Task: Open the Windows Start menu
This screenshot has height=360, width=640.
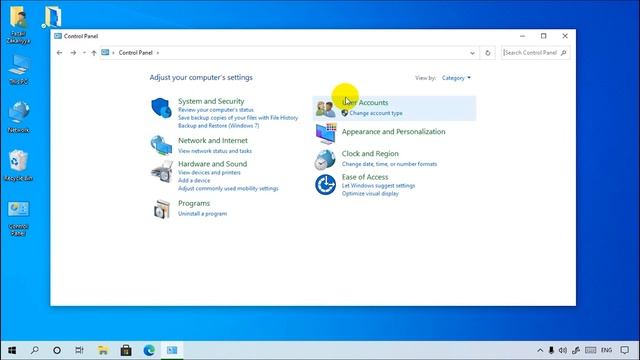Action: [x=12, y=350]
